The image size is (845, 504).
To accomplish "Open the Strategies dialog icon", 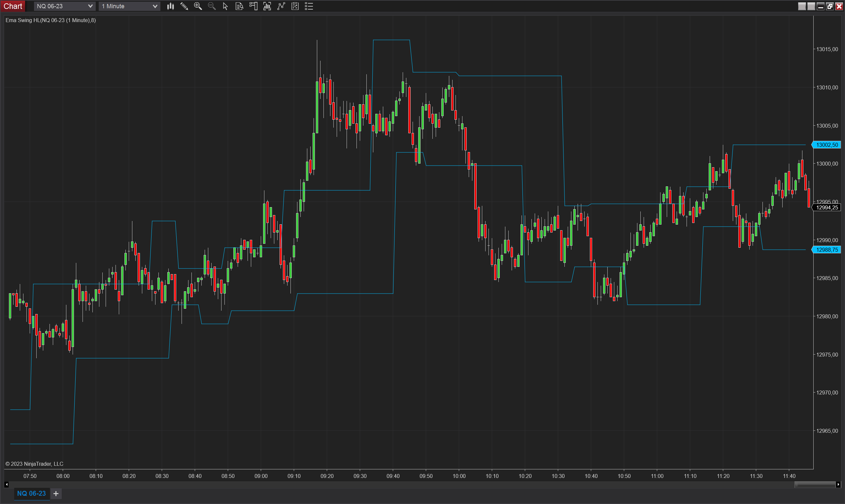I will tap(281, 6).
